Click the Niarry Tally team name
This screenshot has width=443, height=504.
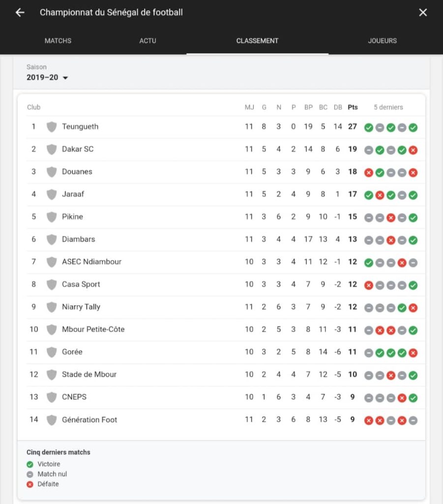[81, 307]
